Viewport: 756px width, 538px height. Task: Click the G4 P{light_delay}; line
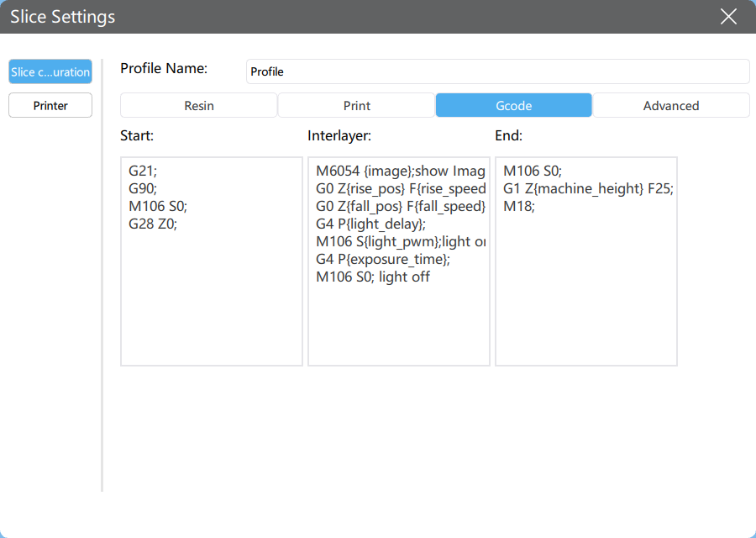point(370,224)
